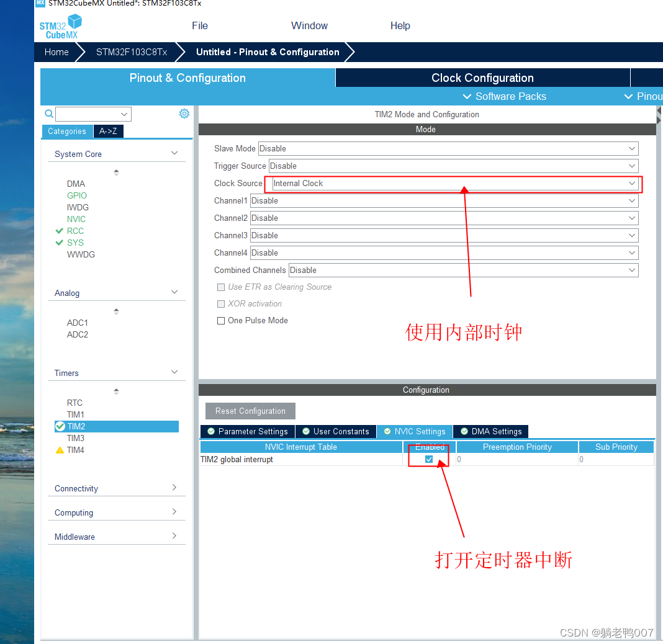Open the NVIC Settings tab
Image resolution: width=663 pixels, height=644 pixels.
415,431
